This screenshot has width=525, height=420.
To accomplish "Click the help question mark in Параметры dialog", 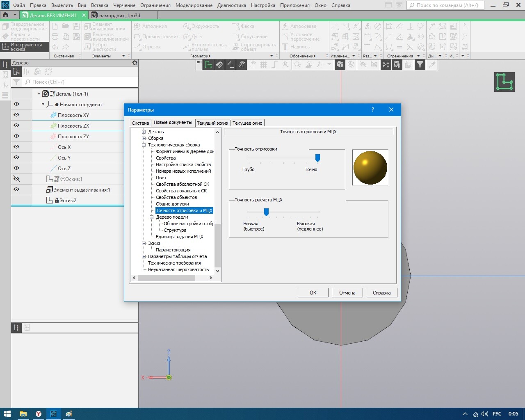I will [x=373, y=110].
